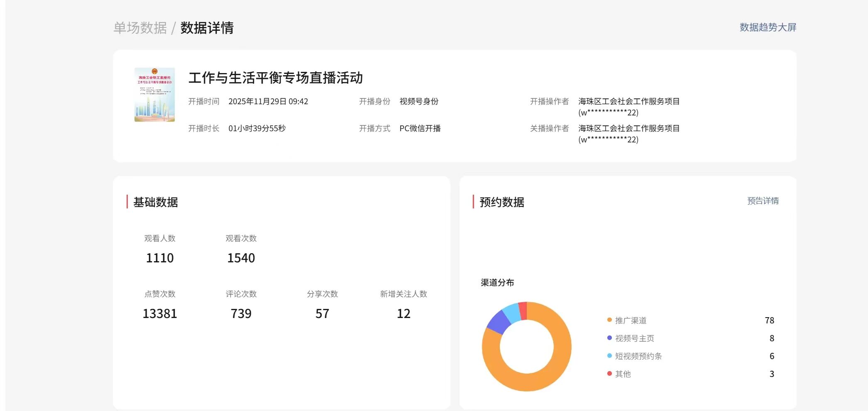Select the 推广渠道 legend label
The width and height of the screenshot is (868, 411).
click(631, 320)
